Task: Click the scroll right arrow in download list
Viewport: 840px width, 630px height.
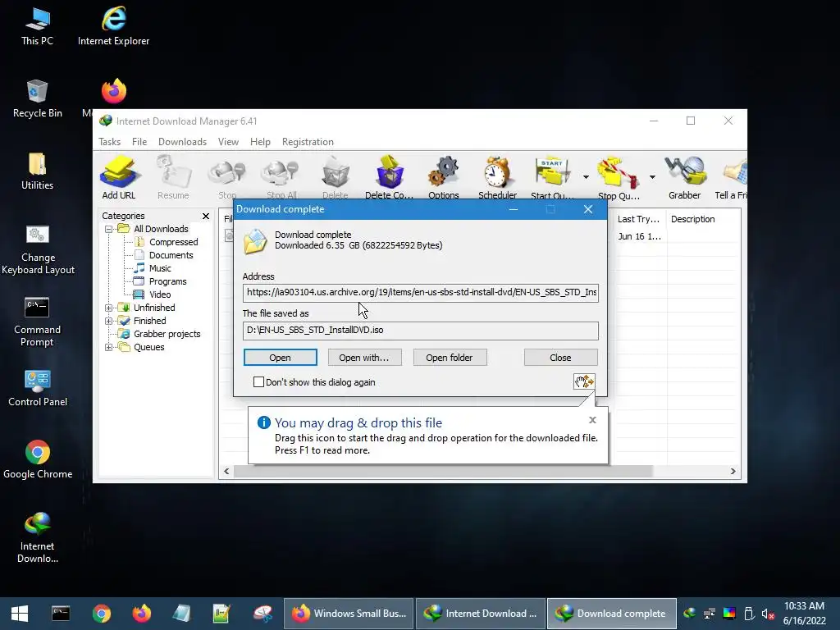Action: (x=733, y=472)
